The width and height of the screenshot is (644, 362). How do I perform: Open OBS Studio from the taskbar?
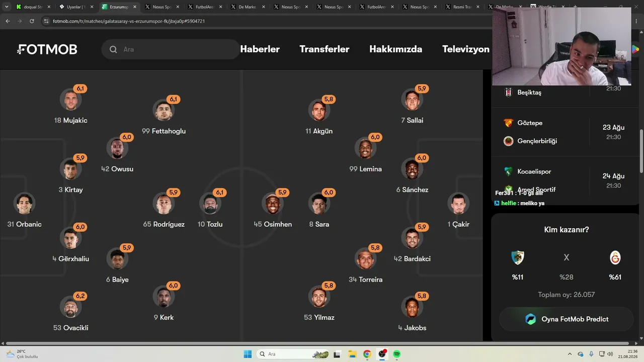[x=382, y=354]
